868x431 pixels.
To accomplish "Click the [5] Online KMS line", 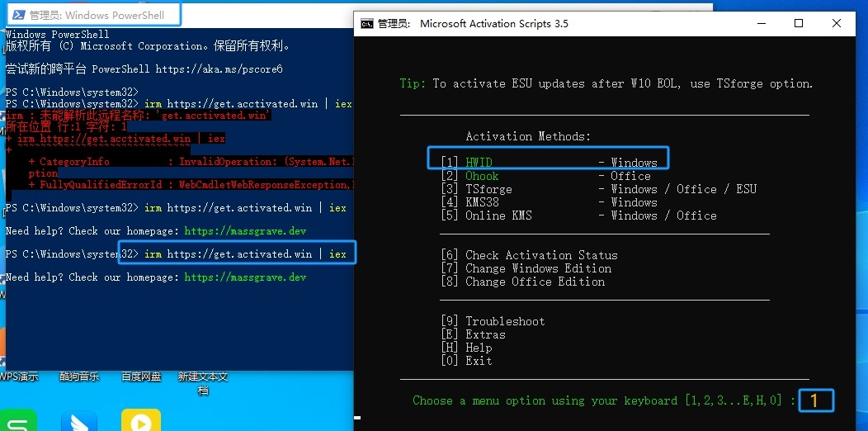I will pos(578,215).
